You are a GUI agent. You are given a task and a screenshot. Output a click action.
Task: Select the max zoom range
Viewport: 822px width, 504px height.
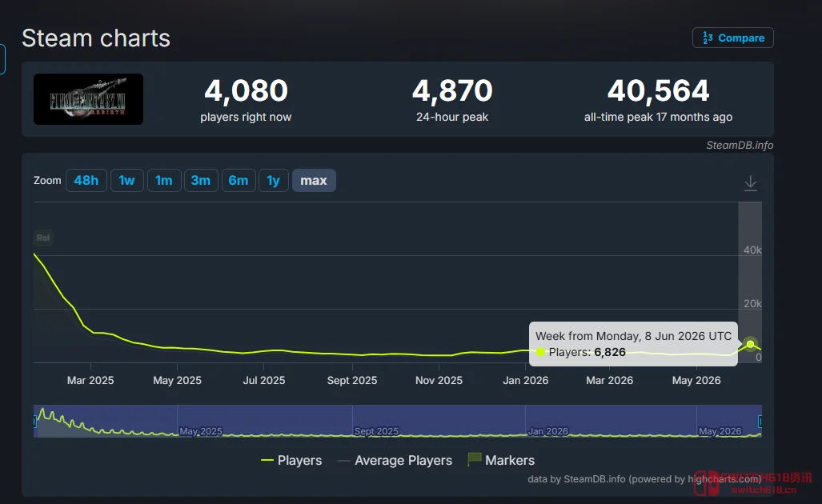[x=314, y=180]
